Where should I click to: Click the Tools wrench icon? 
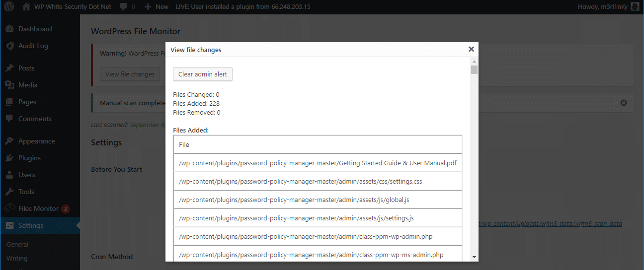pos(9,192)
